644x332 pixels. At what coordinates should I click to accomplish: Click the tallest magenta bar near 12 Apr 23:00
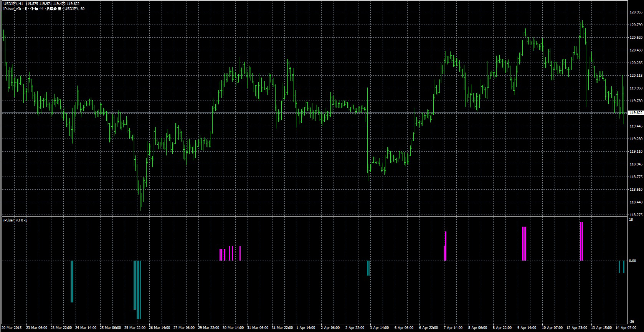pos(582,241)
